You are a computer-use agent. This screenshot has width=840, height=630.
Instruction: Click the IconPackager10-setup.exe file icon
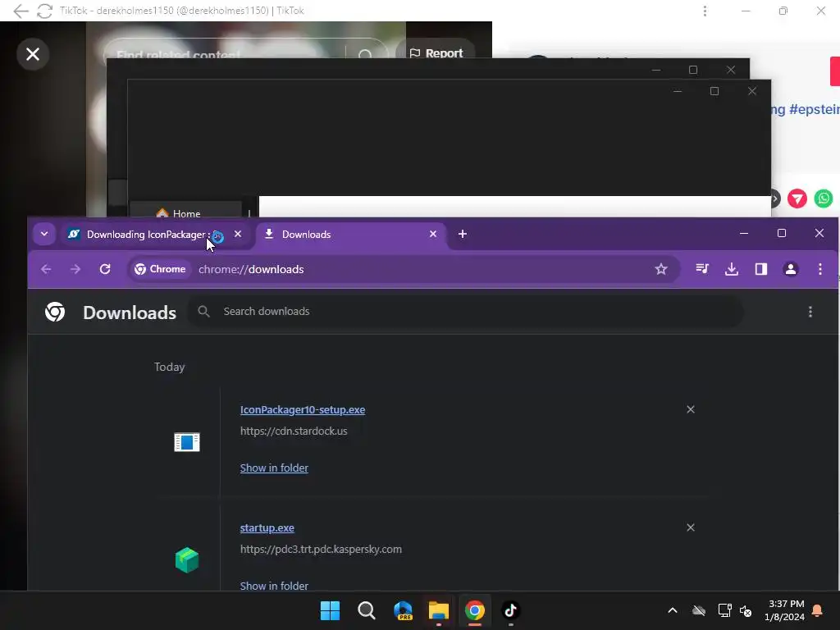click(187, 442)
